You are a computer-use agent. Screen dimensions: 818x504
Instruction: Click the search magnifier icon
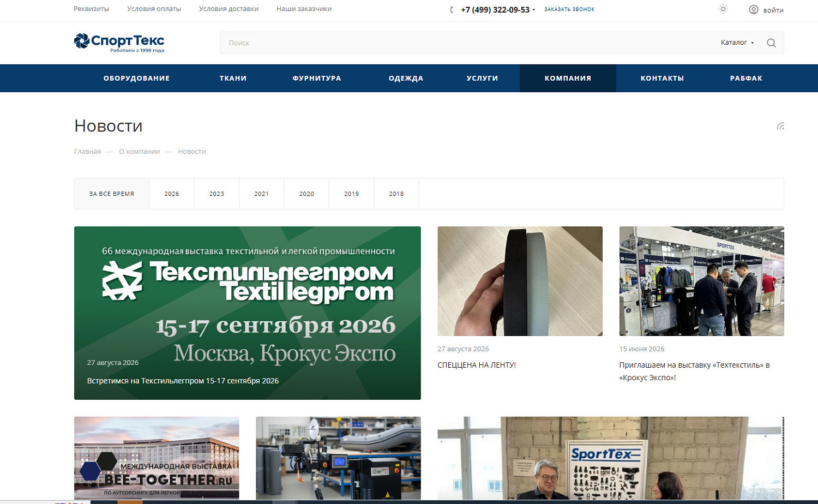(x=771, y=43)
